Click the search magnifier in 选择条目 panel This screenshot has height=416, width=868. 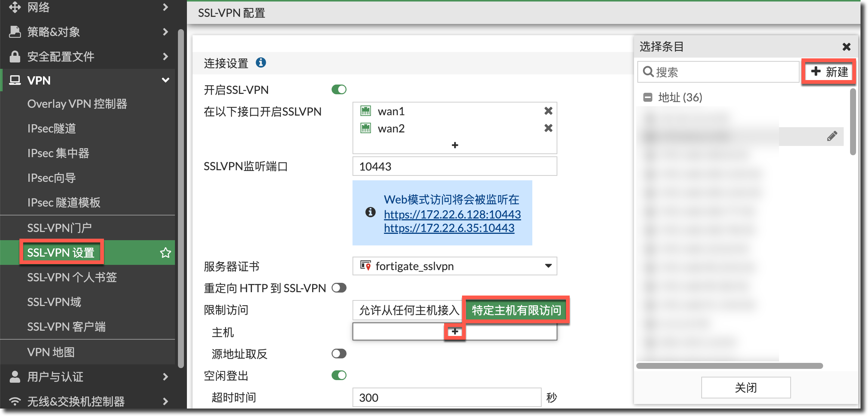[x=649, y=72]
